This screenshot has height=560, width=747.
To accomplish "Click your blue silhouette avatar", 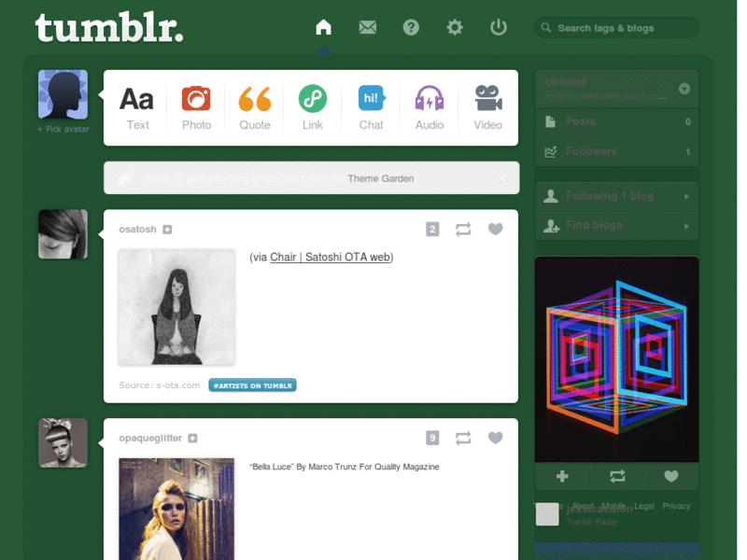I will [x=63, y=94].
